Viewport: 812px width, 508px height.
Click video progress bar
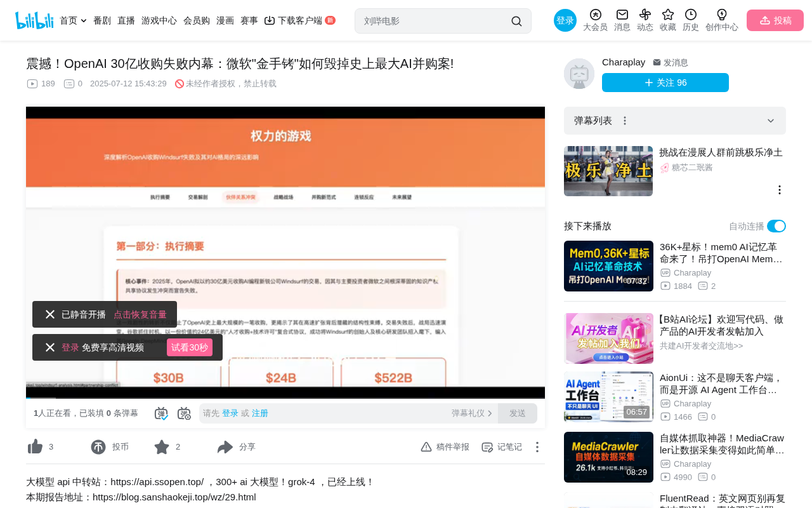(285, 398)
